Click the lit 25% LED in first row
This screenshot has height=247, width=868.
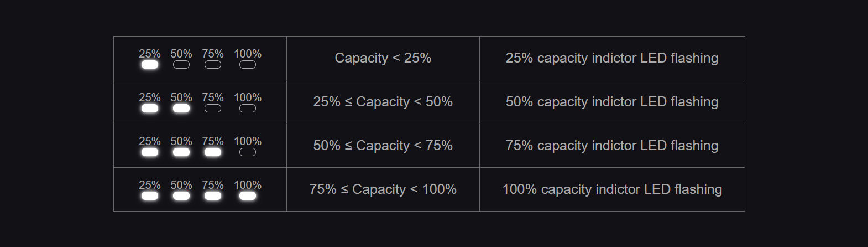150,65
